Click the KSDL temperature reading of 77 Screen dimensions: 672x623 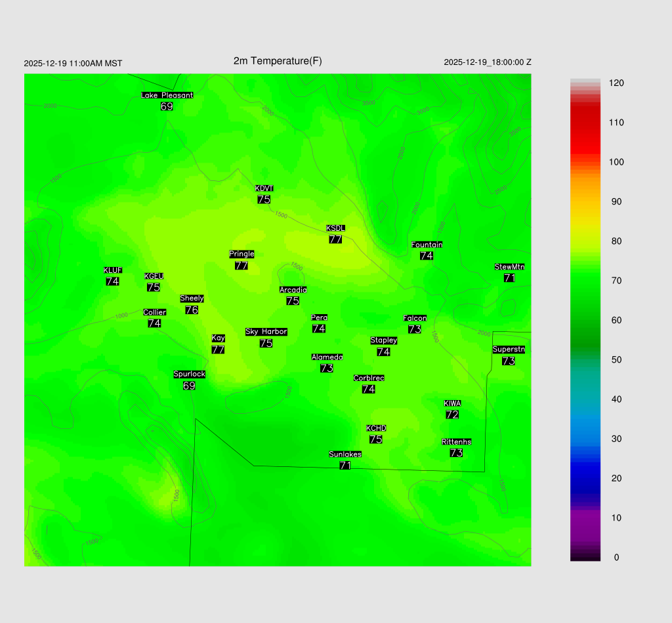335,239
